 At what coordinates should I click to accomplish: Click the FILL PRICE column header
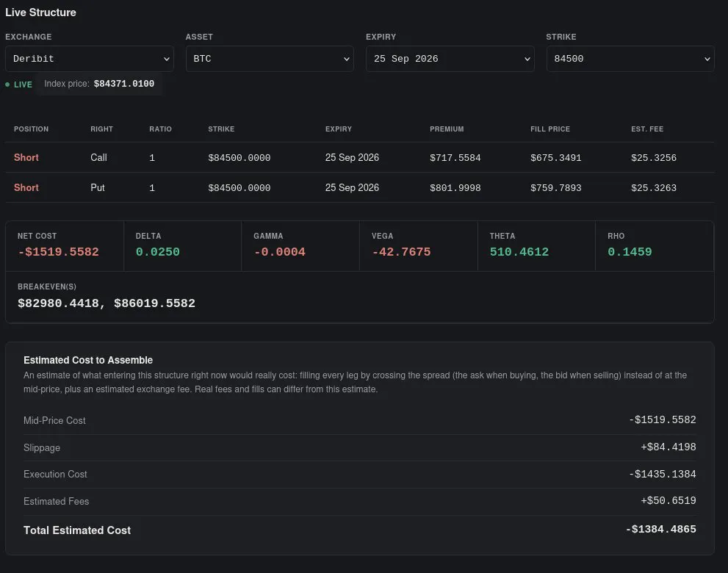tap(550, 129)
